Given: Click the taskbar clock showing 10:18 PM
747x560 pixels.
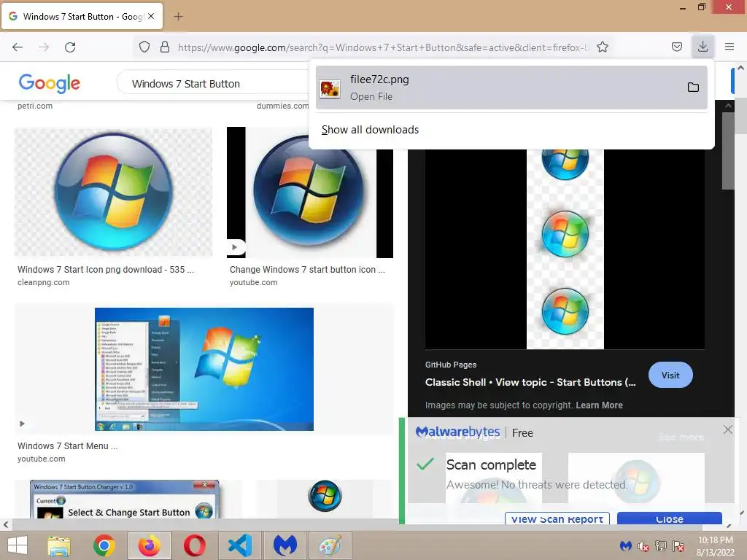Looking at the screenshot, I should (716, 546).
